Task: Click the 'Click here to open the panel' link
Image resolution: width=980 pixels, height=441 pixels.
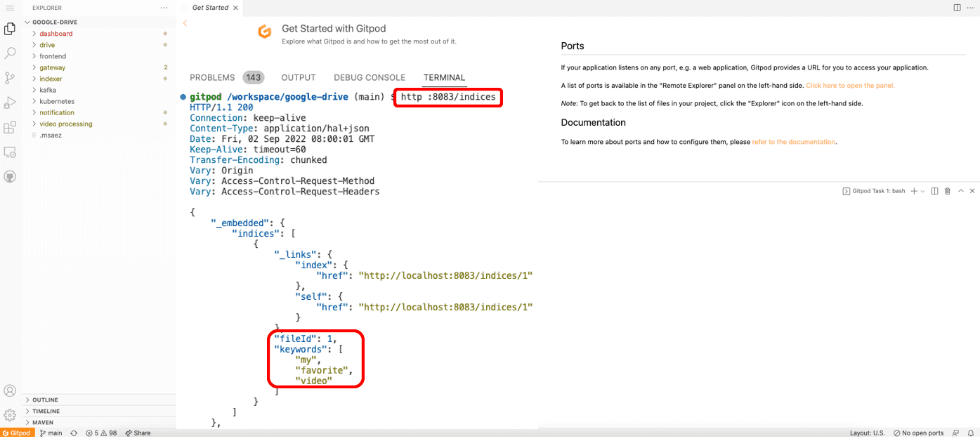Action: click(850, 86)
